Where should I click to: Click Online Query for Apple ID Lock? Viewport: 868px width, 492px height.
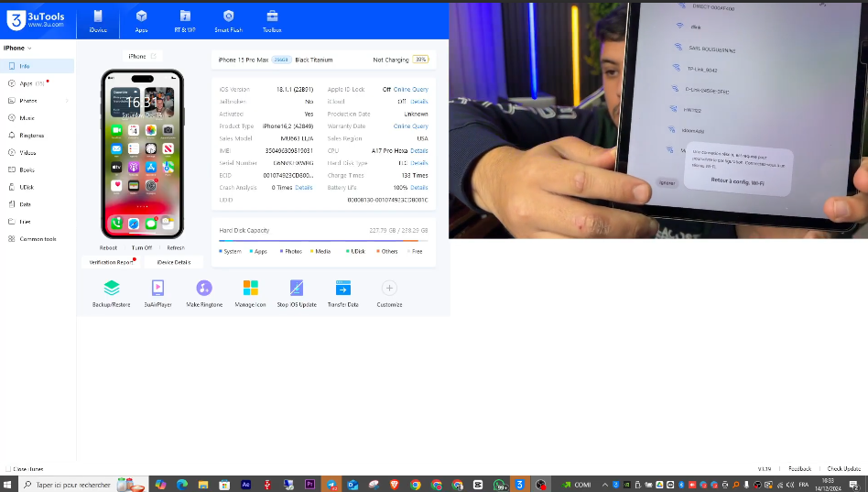411,89
